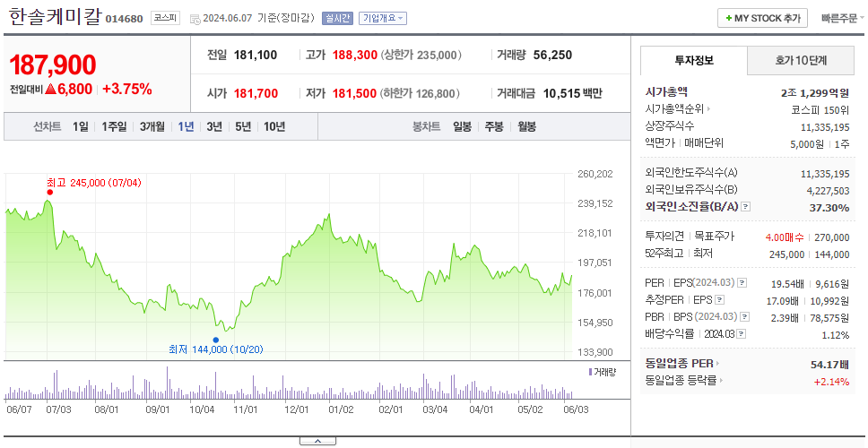Click the 동일업종 등락률 value +2.14%
Screen dimensions: 868x448
pyautogui.click(x=831, y=381)
